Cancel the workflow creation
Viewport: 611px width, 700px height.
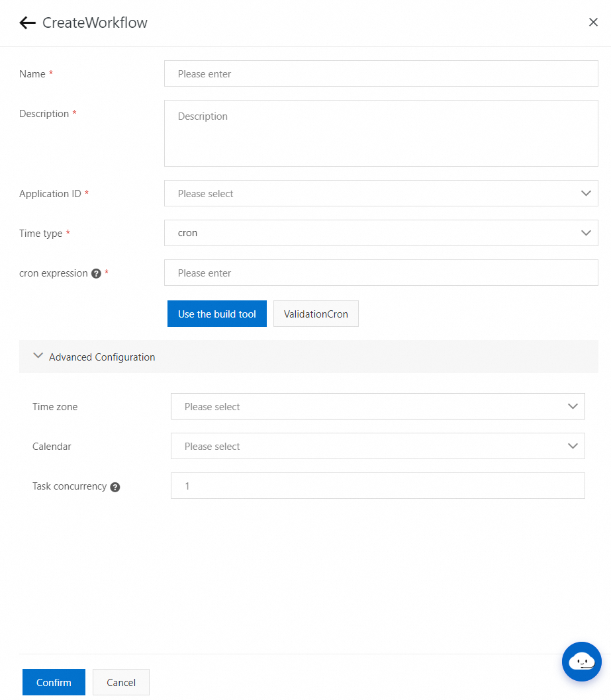click(x=121, y=682)
